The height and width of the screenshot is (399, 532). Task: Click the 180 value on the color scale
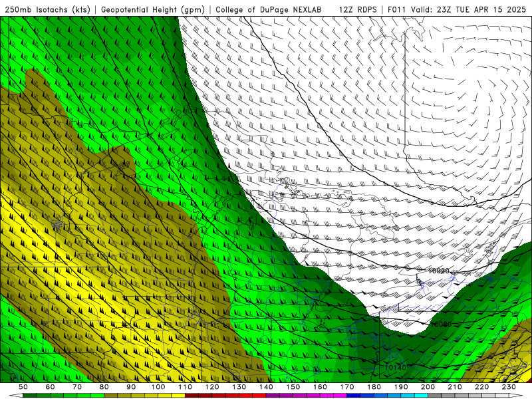374,387
